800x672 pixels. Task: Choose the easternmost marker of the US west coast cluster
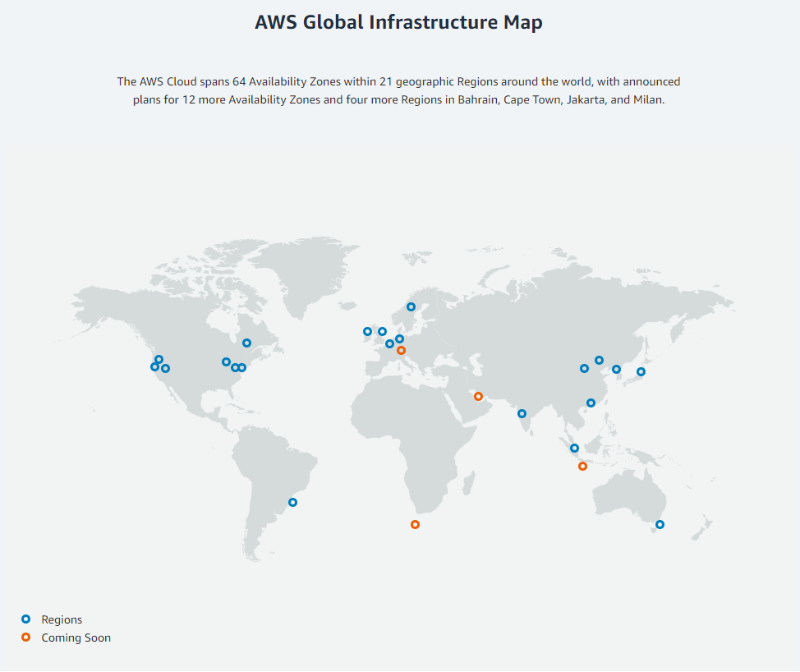click(165, 368)
